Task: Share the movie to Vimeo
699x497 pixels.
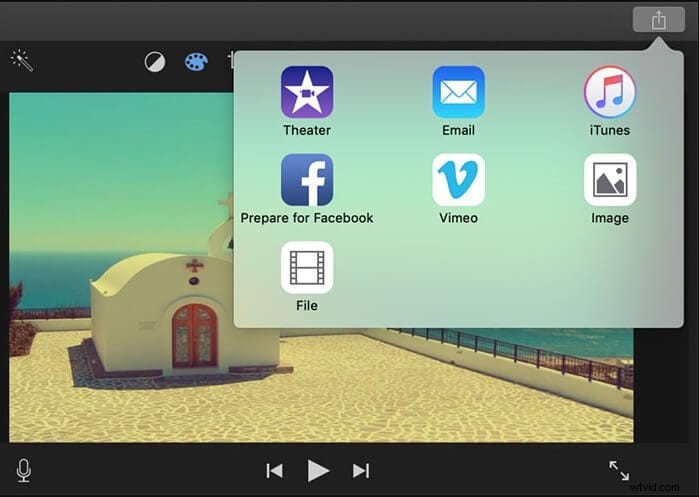Action: click(458, 189)
